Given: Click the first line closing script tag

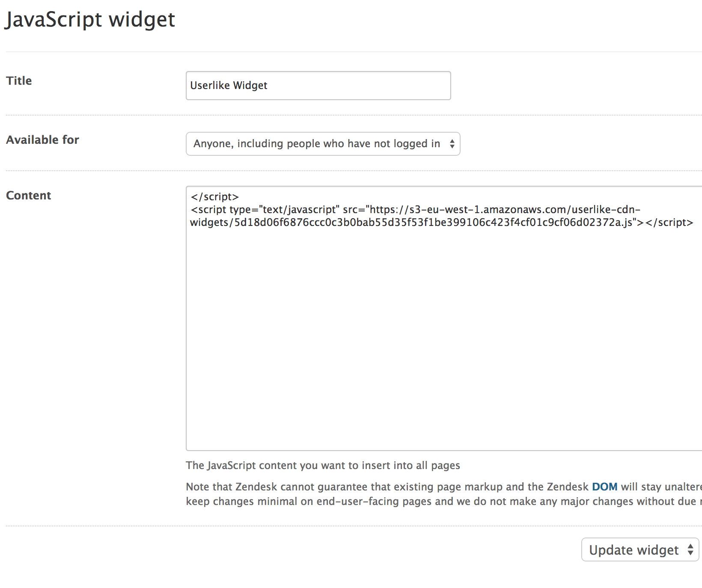Looking at the screenshot, I should tap(215, 196).
